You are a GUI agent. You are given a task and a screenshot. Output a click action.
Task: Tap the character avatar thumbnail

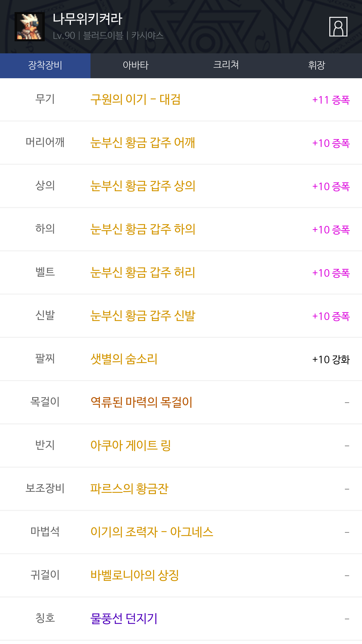tap(30, 27)
